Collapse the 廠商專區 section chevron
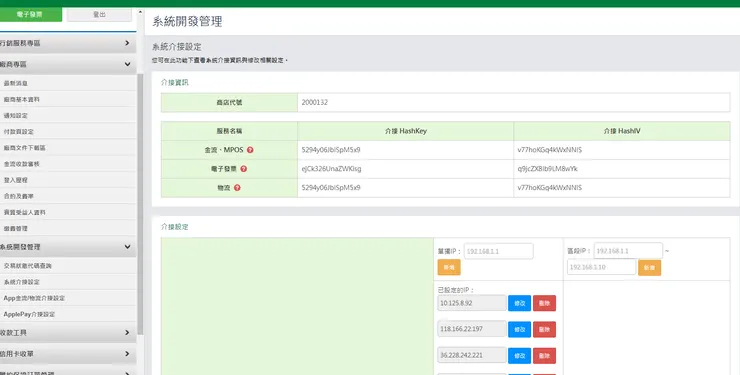This screenshot has width=740, height=375. (127, 64)
